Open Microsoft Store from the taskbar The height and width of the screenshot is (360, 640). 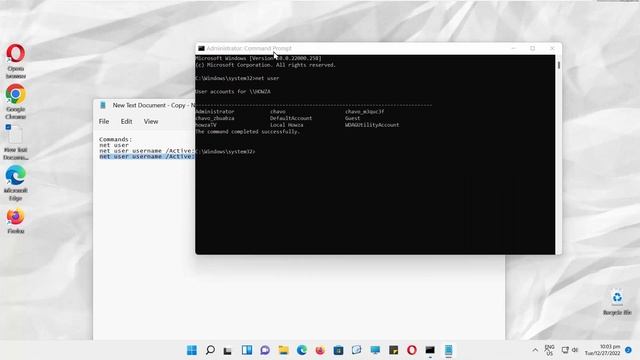[338, 350]
